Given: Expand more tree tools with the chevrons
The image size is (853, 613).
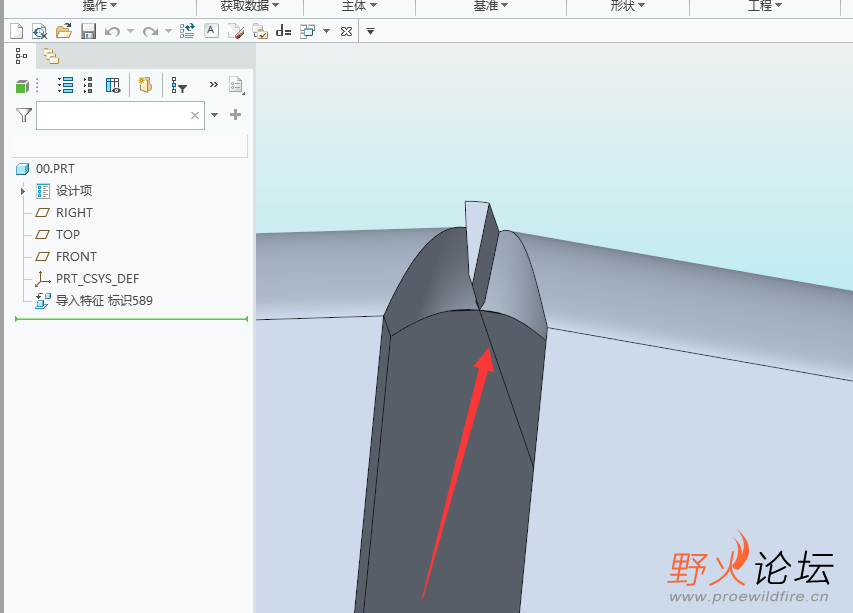Looking at the screenshot, I should (214, 84).
